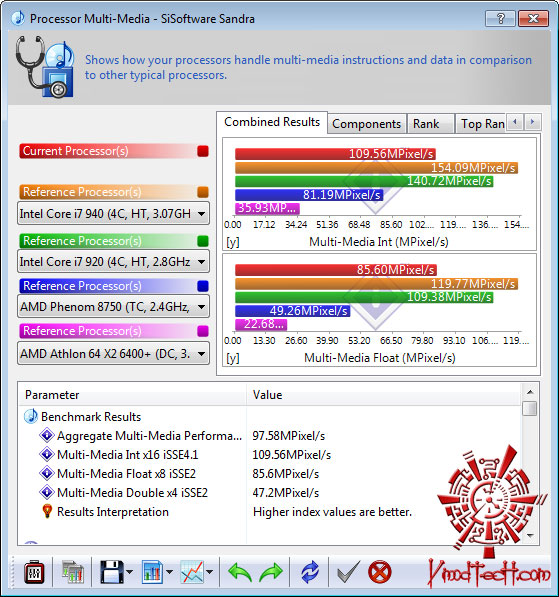This screenshot has height=597, width=559.
Task: Click the help question mark button
Action: (x=500, y=18)
